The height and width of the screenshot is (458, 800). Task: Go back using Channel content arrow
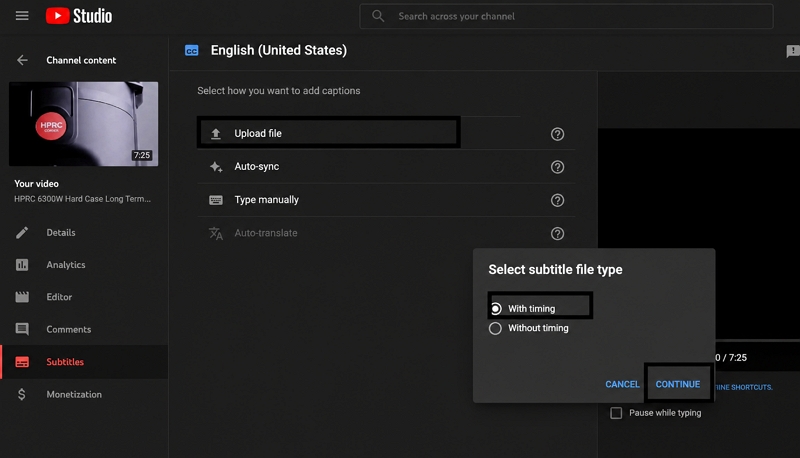(x=22, y=60)
